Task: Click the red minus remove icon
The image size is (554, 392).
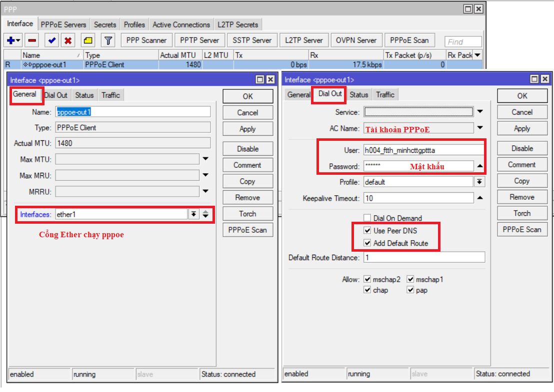Action: 32,40
